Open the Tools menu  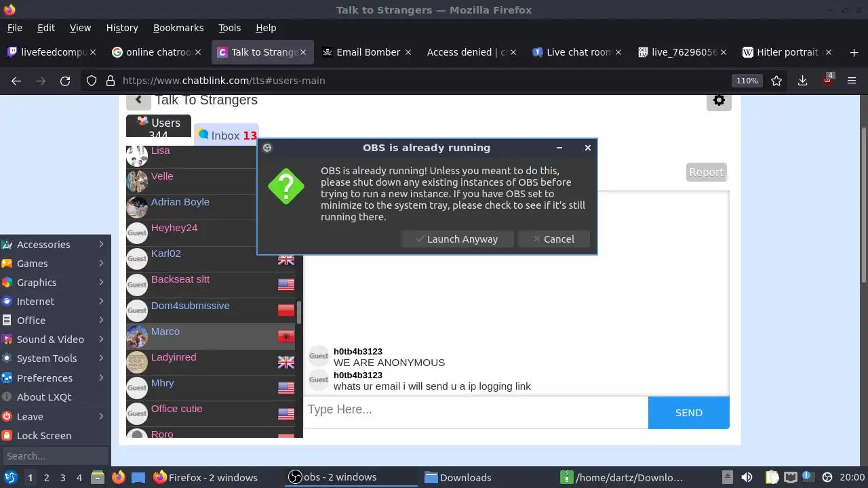coord(229,28)
